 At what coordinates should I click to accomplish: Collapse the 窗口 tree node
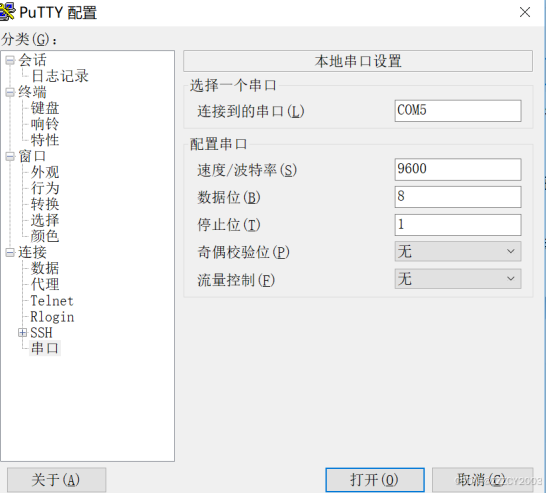click(10, 156)
